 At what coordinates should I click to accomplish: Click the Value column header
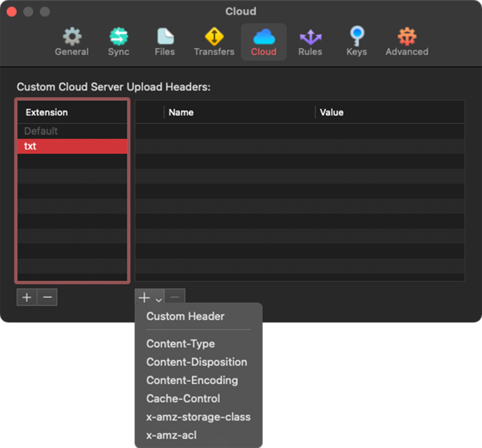pos(390,112)
